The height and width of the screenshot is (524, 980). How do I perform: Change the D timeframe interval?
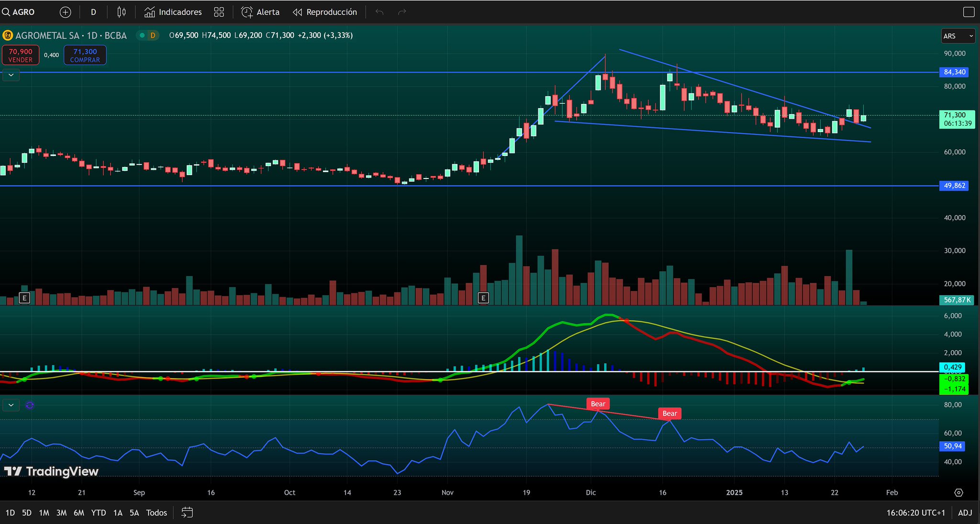tap(93, 12)
